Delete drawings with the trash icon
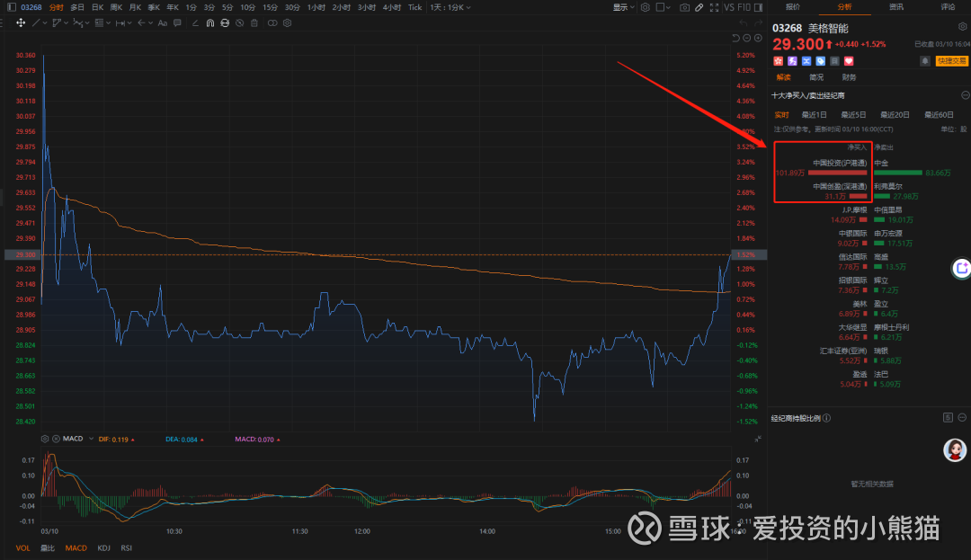Screen dimensions: 971x560 254,22
